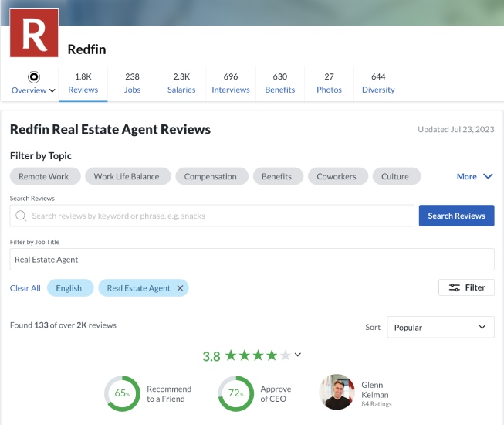
Task: Click the blue Search Reviews button
Action: coord(456,216)
